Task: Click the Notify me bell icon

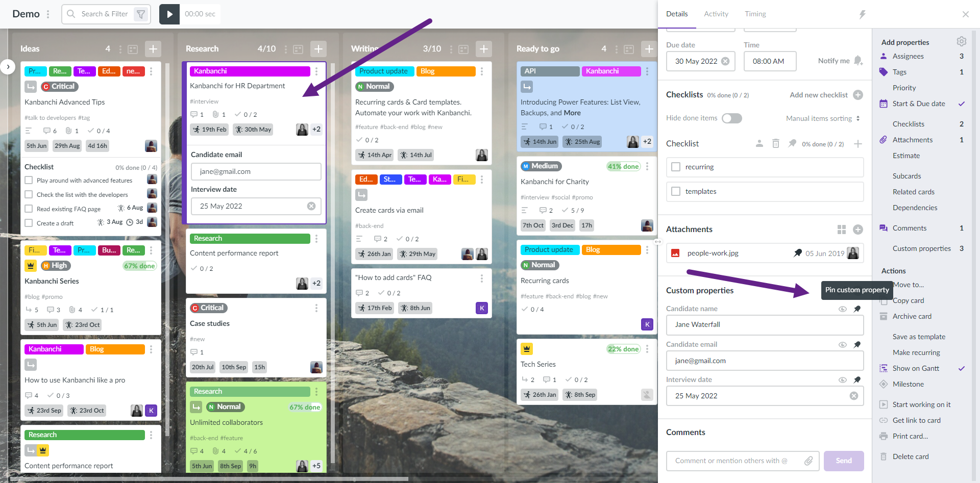Action: [859, 61]
